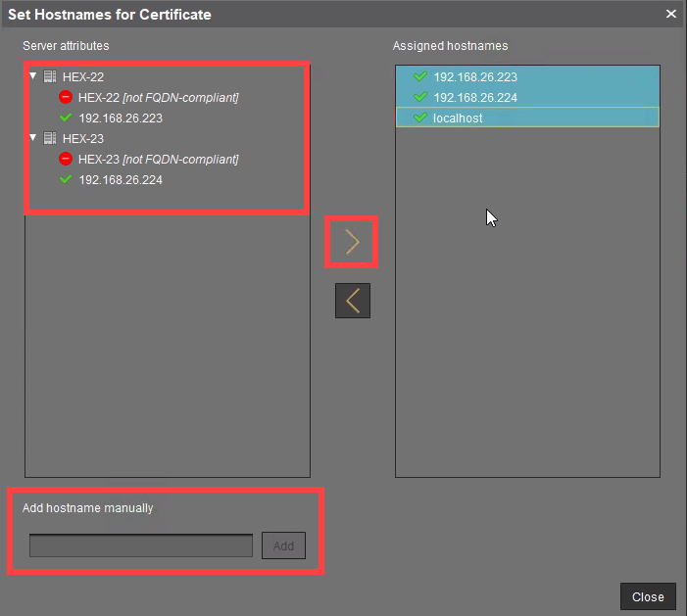The image size is (687, 616).
Task: Click green checkmark next to assigned localhost
Action: (420, 118)
